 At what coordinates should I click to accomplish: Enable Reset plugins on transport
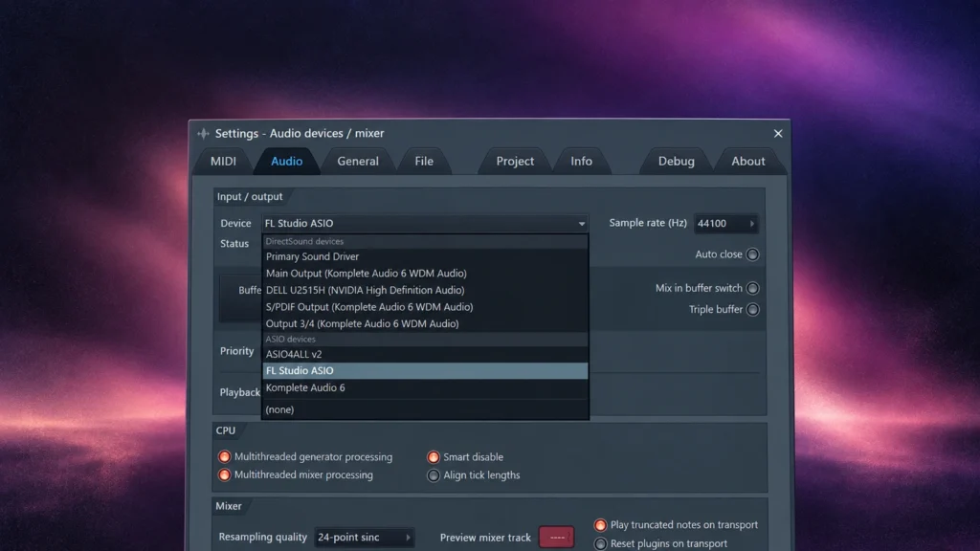[x=600, y=544]
